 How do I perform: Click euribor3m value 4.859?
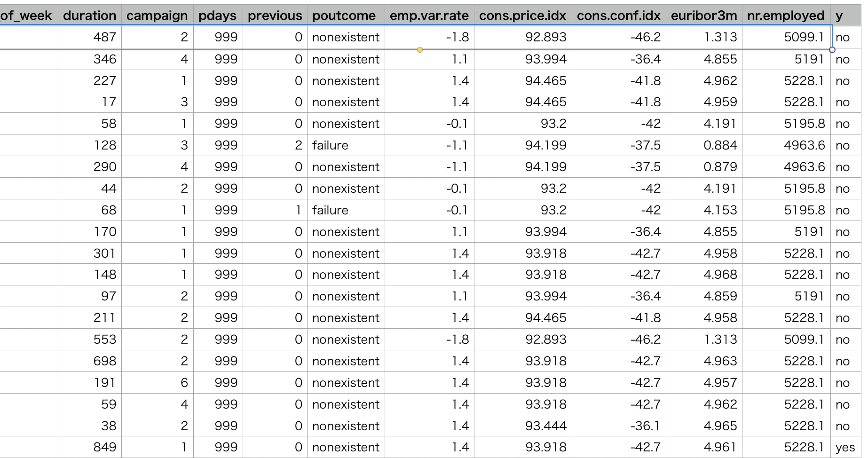tap(704, 296)
